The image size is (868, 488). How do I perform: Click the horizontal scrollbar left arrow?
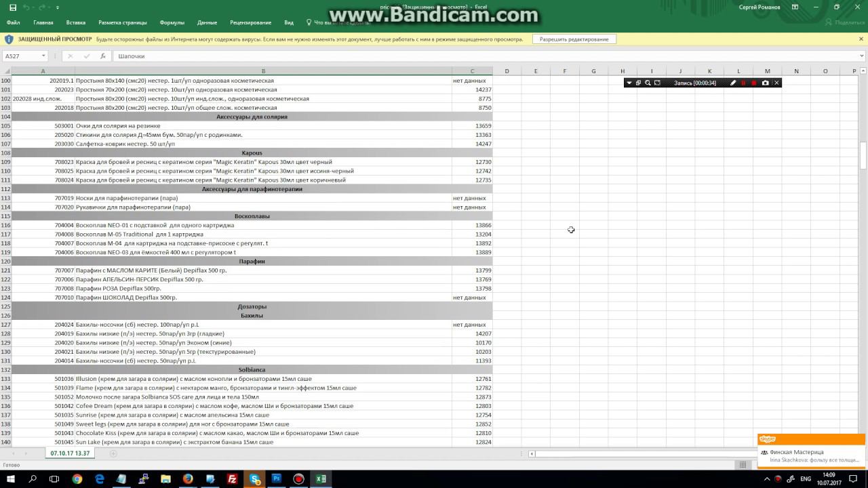(532, 454)
